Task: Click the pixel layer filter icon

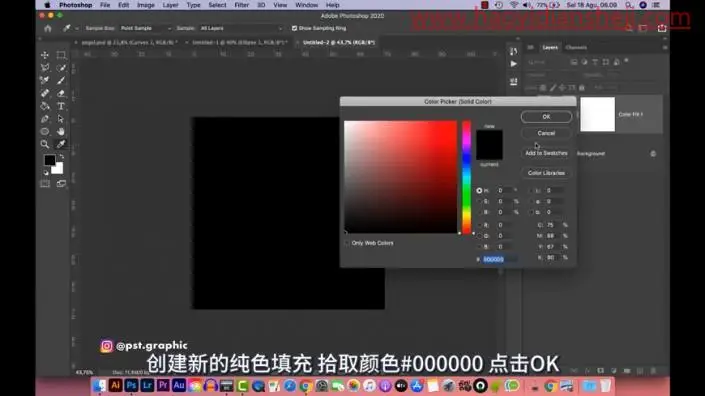Action: pyautogui.click(x=574, y=62)
